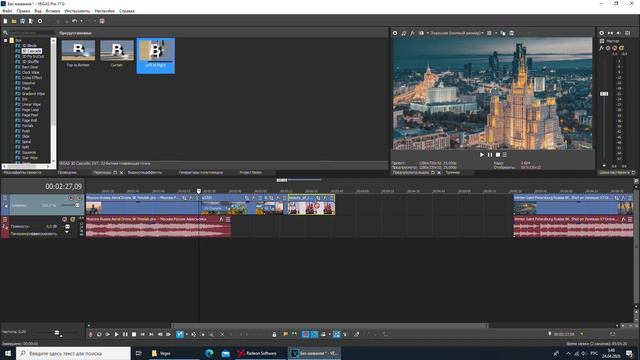Play timeline from transport bar
This screenshot has width=640, height=360.
click(x=116, y=334)
